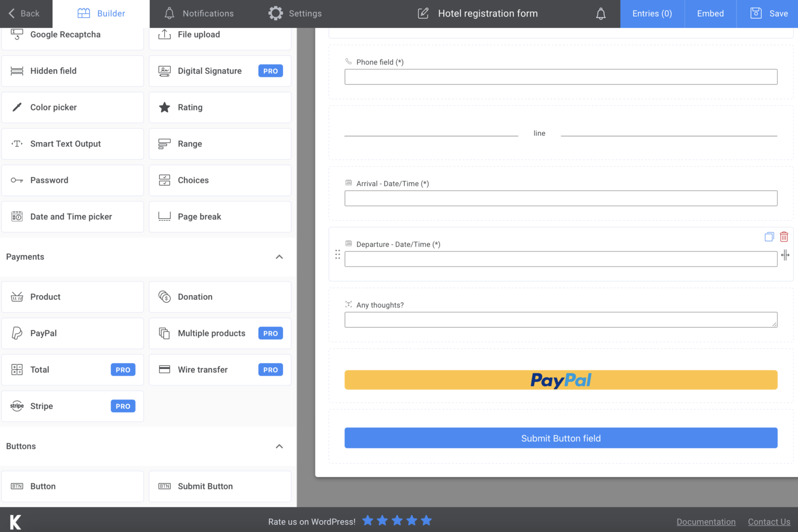The height and width of the screenshot is (532, 798).
Task: Select the Date and Time picker field
Action: (71, 217)
